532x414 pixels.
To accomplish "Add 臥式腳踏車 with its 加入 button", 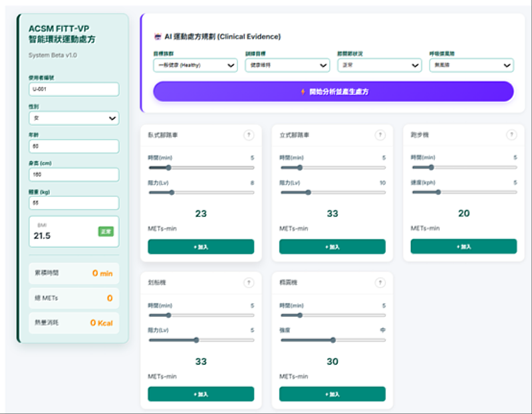I will point(201,246).
